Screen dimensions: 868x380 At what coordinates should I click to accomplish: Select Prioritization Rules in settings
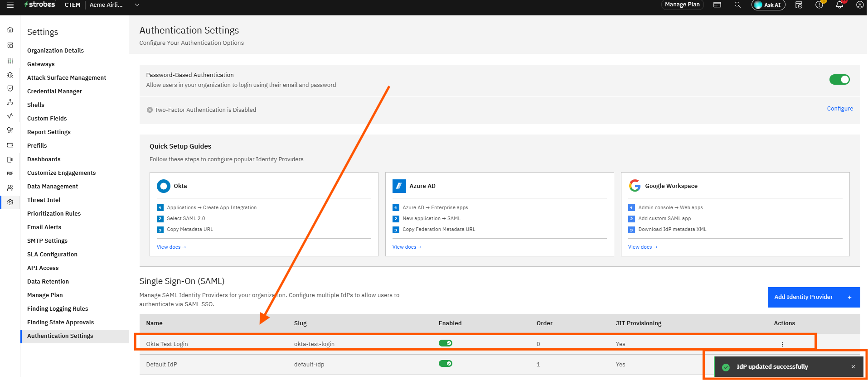point(54,213)
